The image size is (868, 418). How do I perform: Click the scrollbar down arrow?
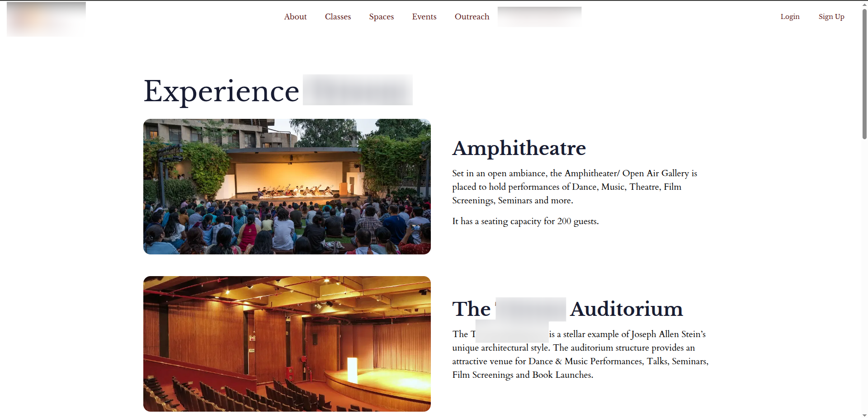click(864, 415)
